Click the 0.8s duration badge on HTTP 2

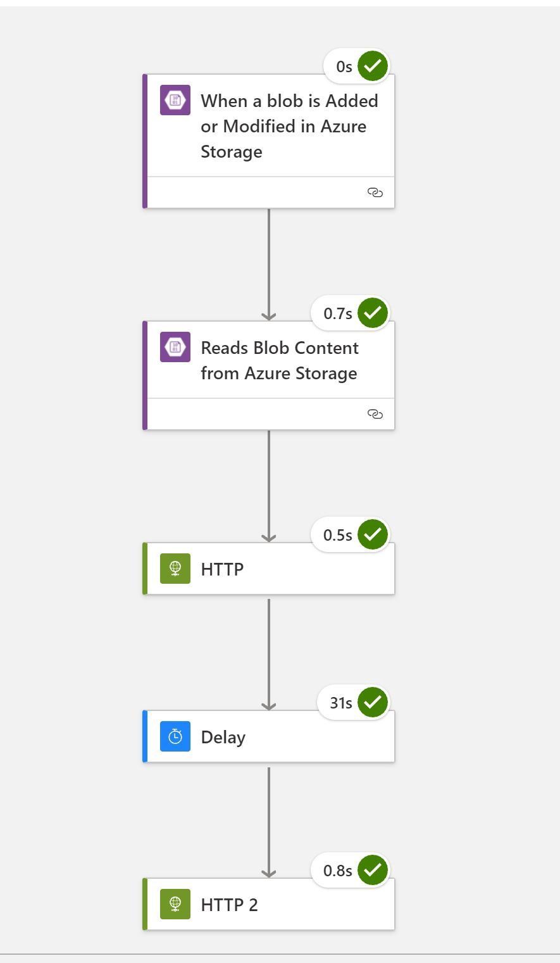[337, 871]
